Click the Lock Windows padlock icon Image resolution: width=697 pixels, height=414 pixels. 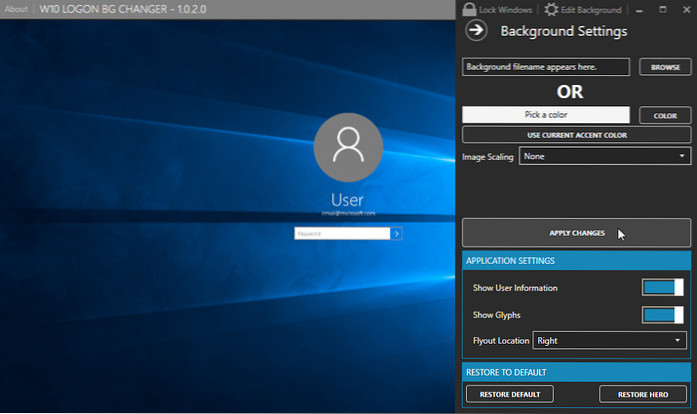pyautogui.click(x=469, y=9)
